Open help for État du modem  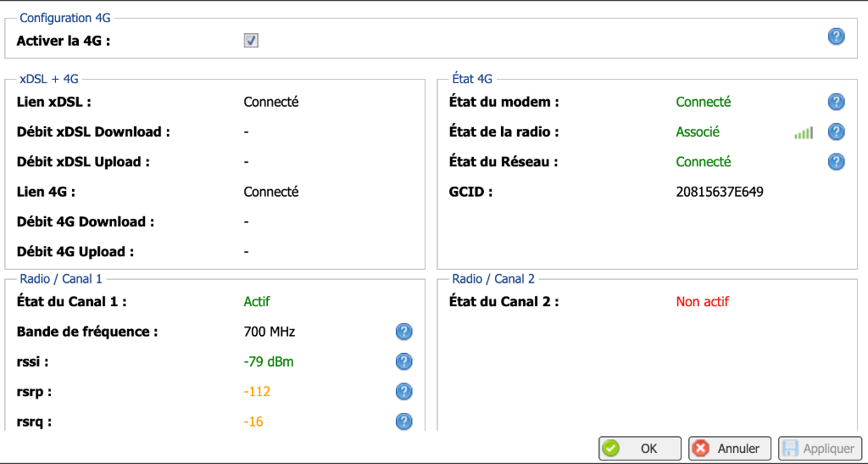pos(836,102)
